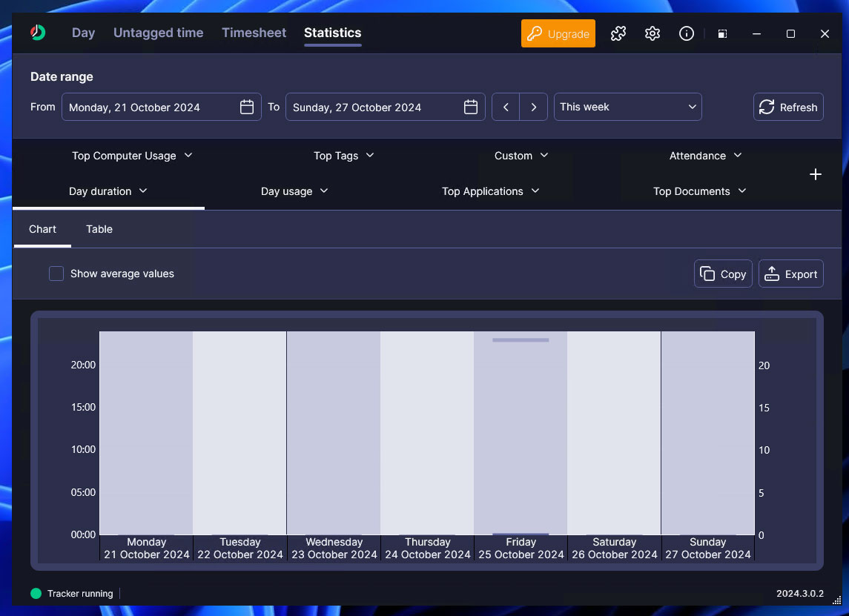
Task: Add a new statistics panel with plus icon
Action: pos(816,174)
